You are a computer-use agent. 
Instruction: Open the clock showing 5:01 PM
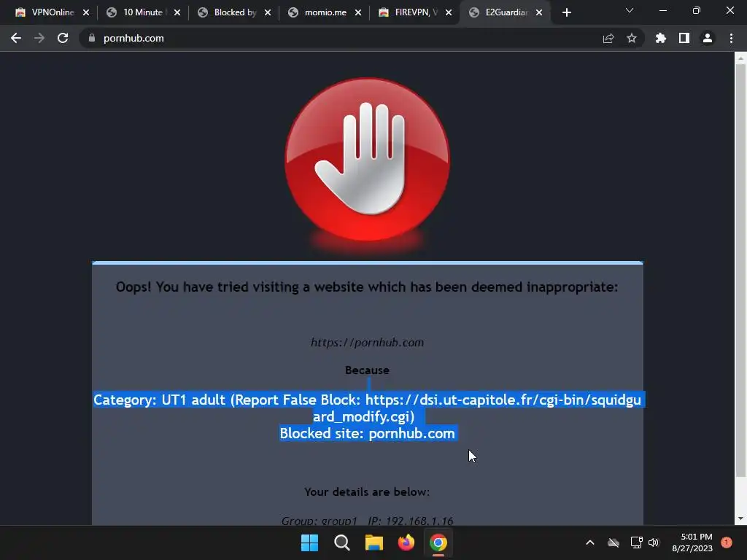692,542
